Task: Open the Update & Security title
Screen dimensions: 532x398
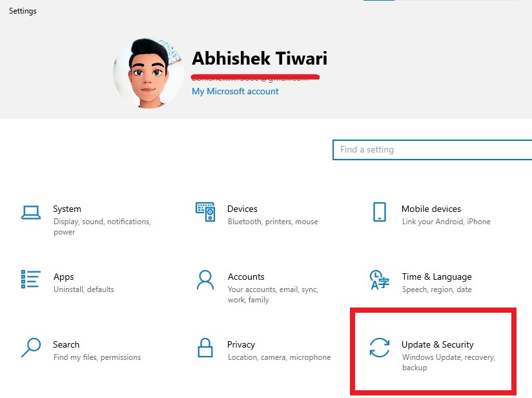Action: (437, 344)
